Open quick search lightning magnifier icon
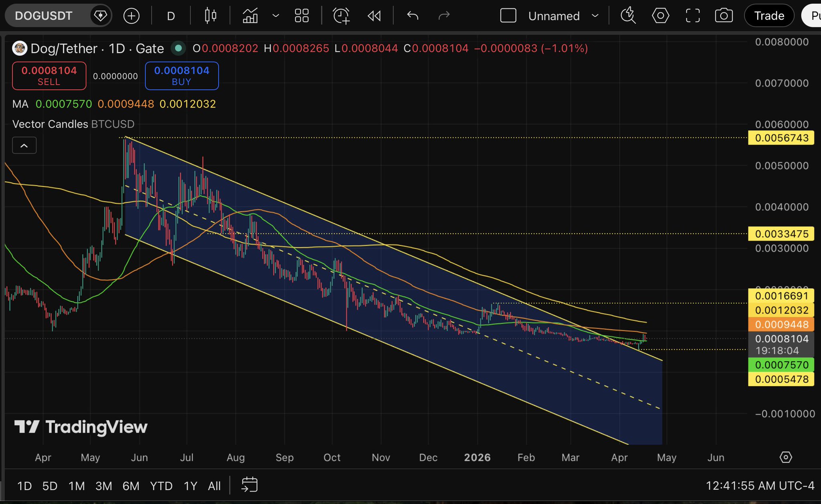The width and height of the screenshot is (821, 504). click(x=628, y=16)
